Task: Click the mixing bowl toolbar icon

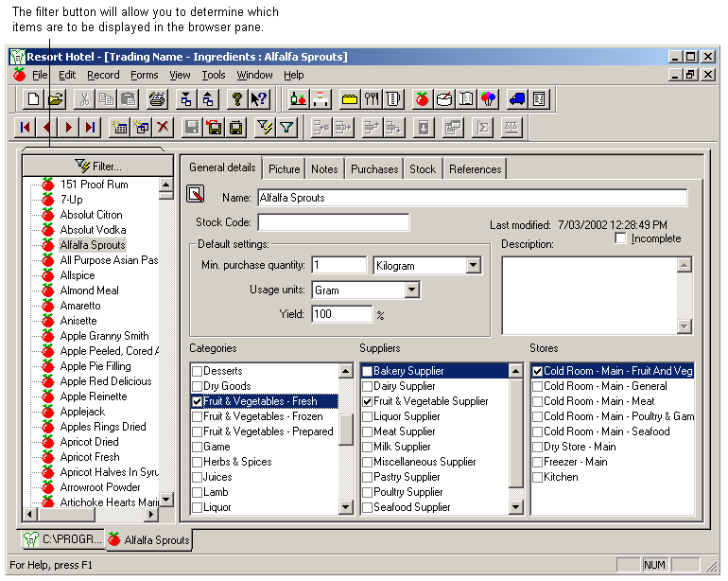Action: click(444, 99)
